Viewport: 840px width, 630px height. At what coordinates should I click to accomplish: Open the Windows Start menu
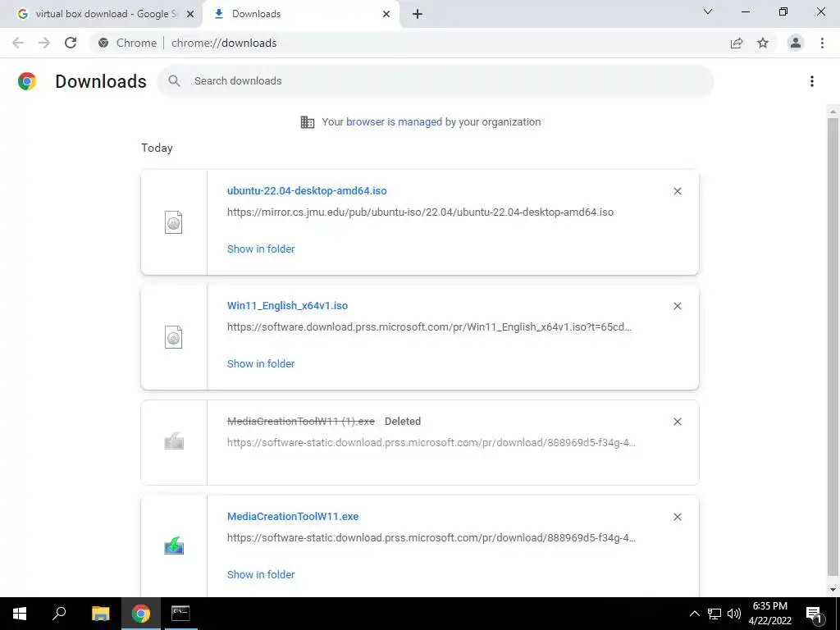click(20, 614)
